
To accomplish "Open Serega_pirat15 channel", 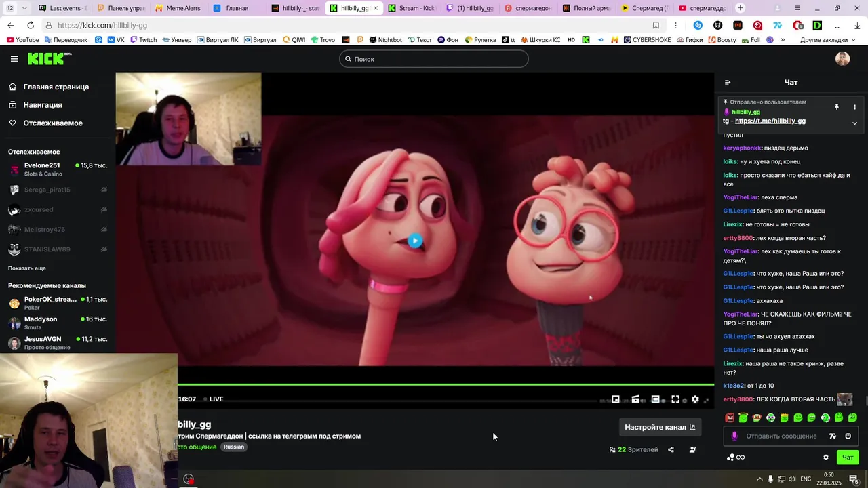I will (58, 190).
